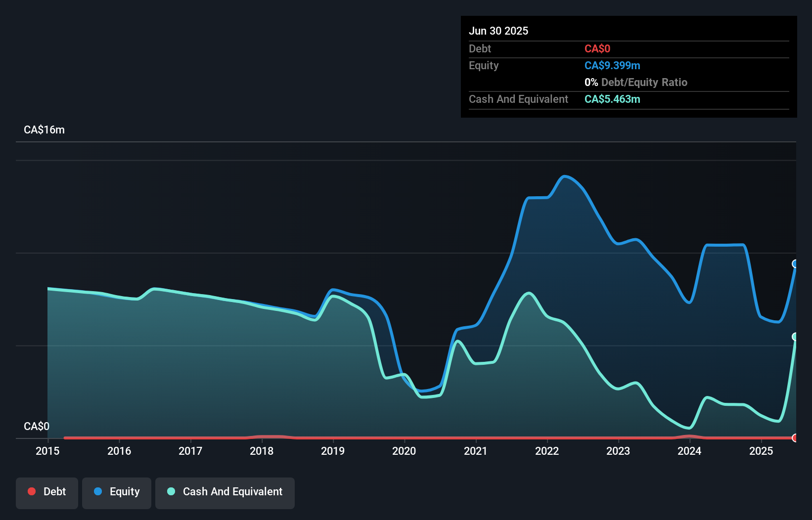Click the teal Cash And Equivalent legend dot
This screenshot has height=520, width=812.
pyautogui.click(x=171, y=491)
